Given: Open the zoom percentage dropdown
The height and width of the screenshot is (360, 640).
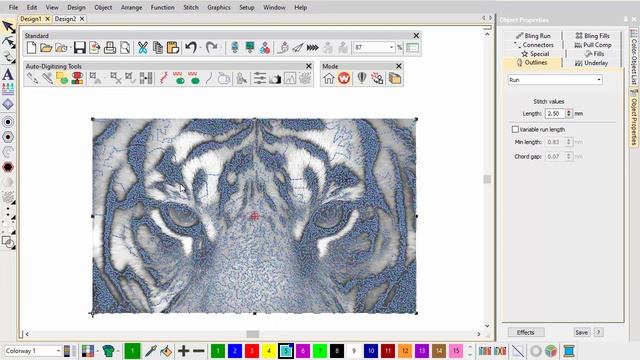Looking at the screenshot, I should point(391,48).
